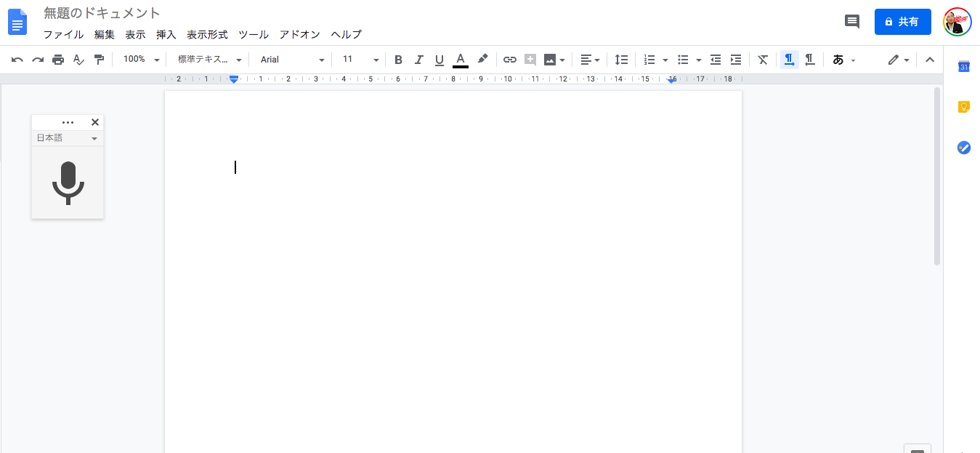Screen dimensions: 980x453
Task: Click the Google Docs home icon
Action: pyautogui.click(x=17, y=22)
